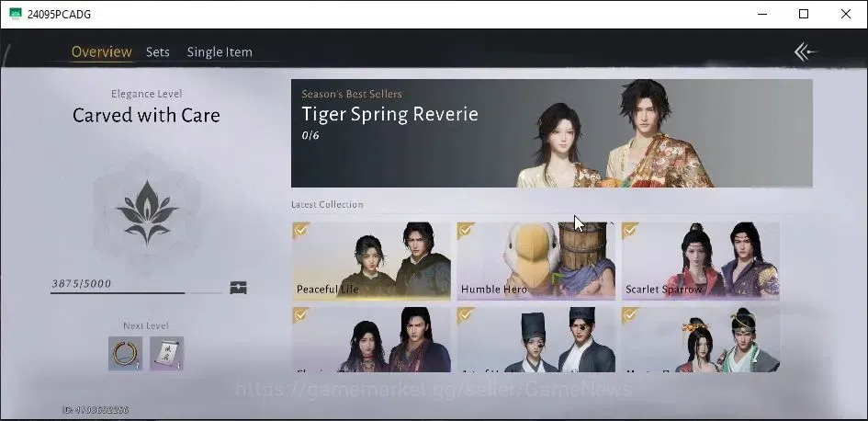Open the card below Peaceful Life

(x=371, y=339)
